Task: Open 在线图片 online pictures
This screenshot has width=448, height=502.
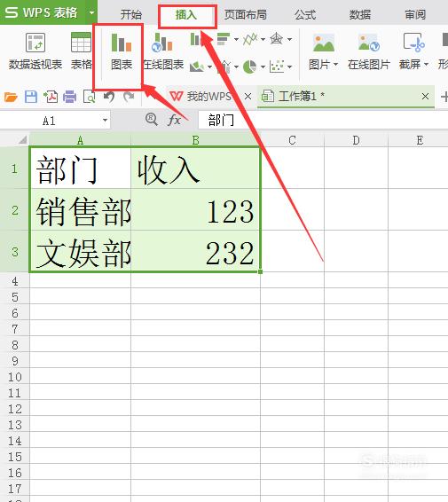Action: (x=368, y=51)
